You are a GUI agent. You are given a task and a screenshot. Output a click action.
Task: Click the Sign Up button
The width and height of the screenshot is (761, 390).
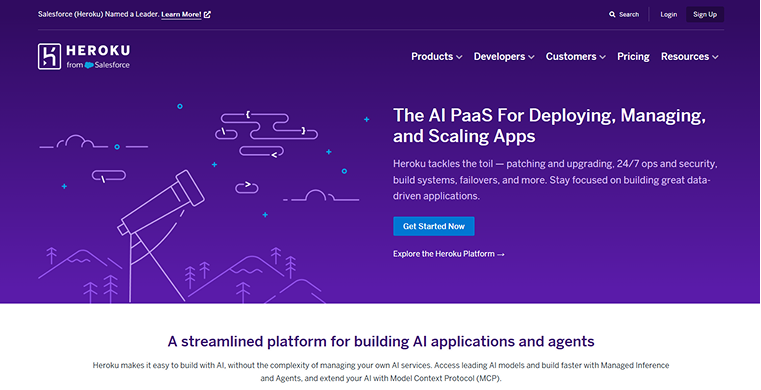[x=705, y=15]
